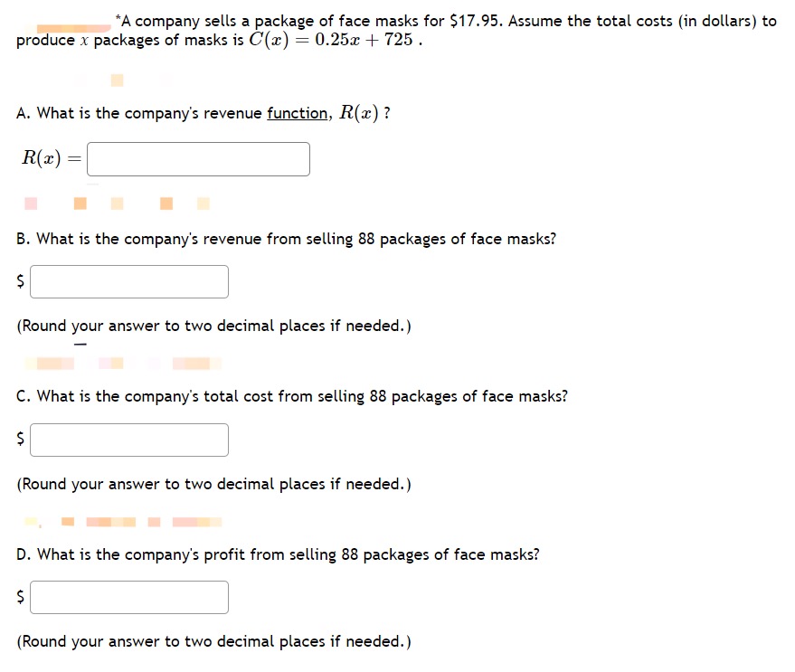The height and width of the screenshot is (672, 795).
Task: Click the answer box for Part C total cost
Action: (129, 440)
